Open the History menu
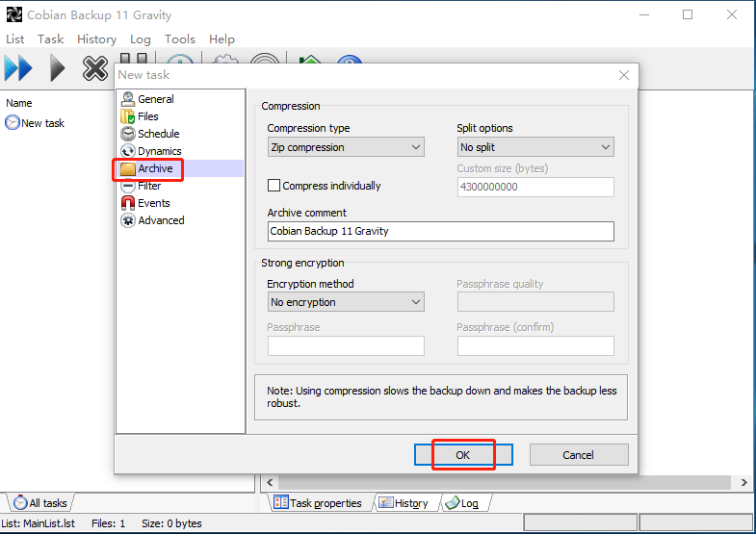This screenshot has height=534, width=756. pyautogui.click(x=96, y=39)
